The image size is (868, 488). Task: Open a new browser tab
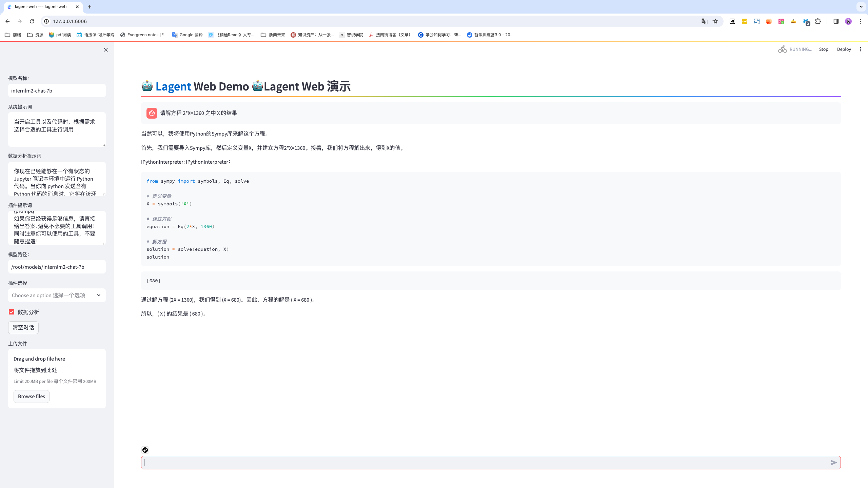(90, 7)
